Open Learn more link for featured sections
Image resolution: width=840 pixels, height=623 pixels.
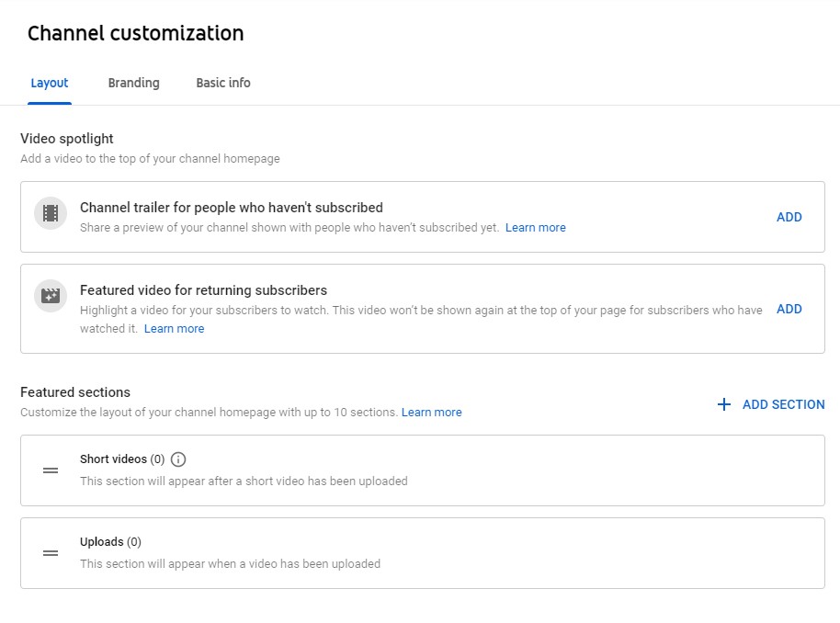coord(431,413)
